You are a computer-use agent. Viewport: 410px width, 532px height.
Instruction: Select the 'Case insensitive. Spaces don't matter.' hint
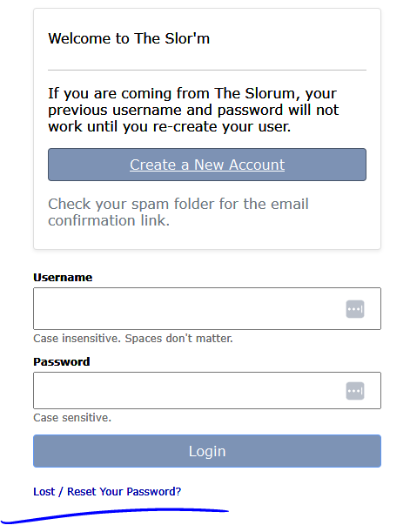tap(133, 338)
